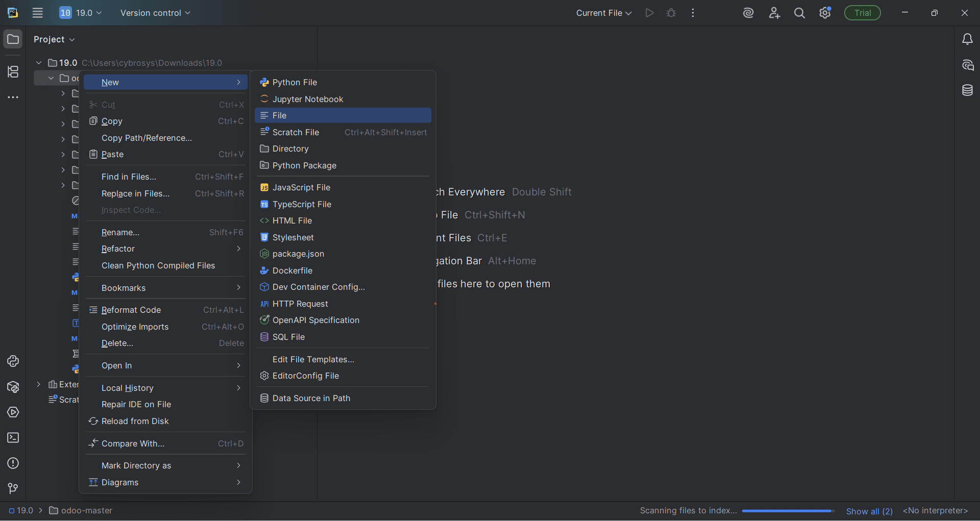The width and height of the screenshot is (980, 521).
Task: Create a new Directory
Action: click(x=343, y=148)
